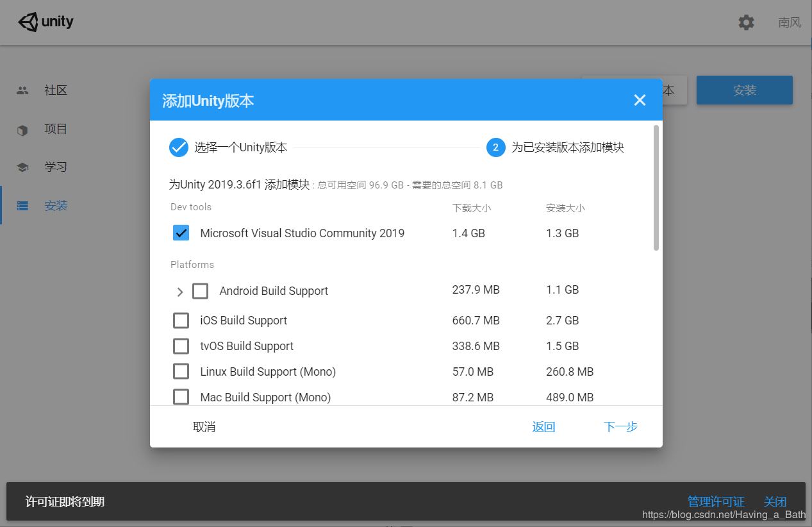Click the Installs list icon in sidebar

[22, 206]
